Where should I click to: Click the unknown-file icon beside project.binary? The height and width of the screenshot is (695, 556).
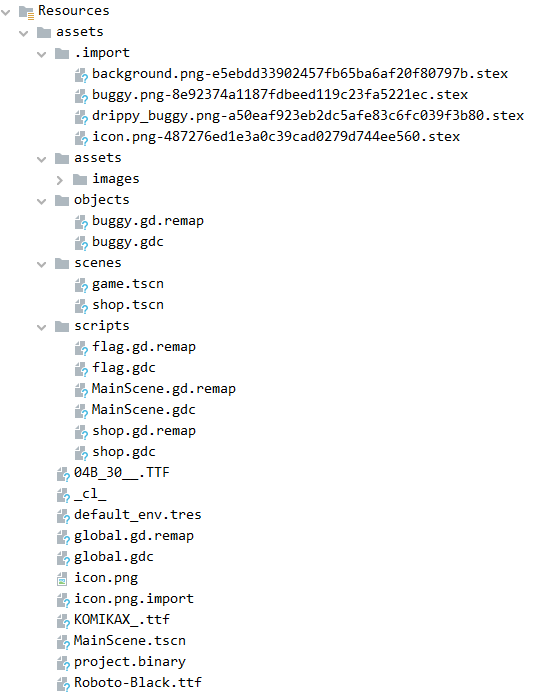tap(63, 663)
